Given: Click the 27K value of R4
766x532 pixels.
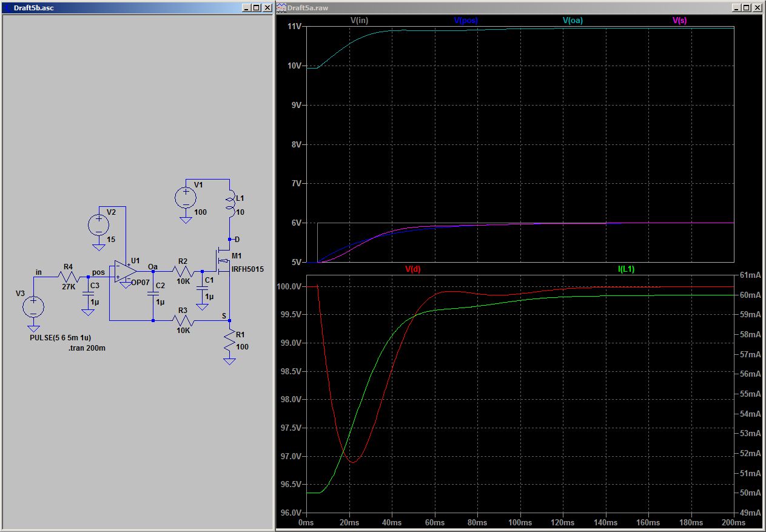Looking at the screenshot, I should pos(69,287).
